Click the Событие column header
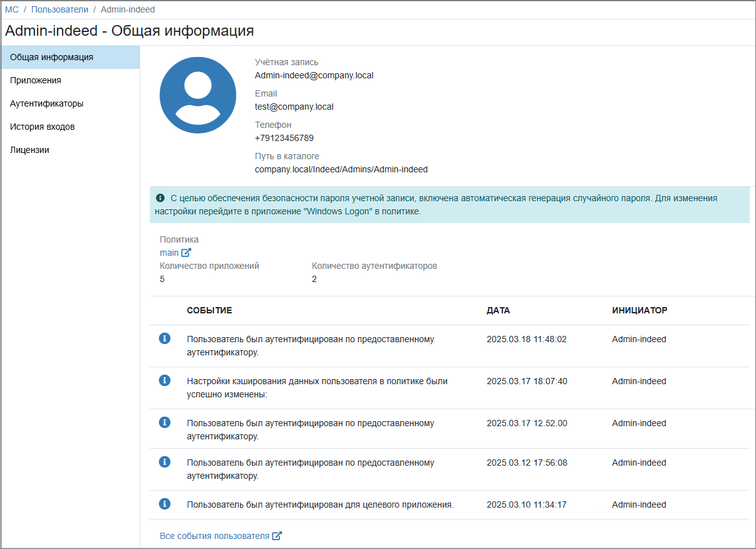 pos(209,310)
